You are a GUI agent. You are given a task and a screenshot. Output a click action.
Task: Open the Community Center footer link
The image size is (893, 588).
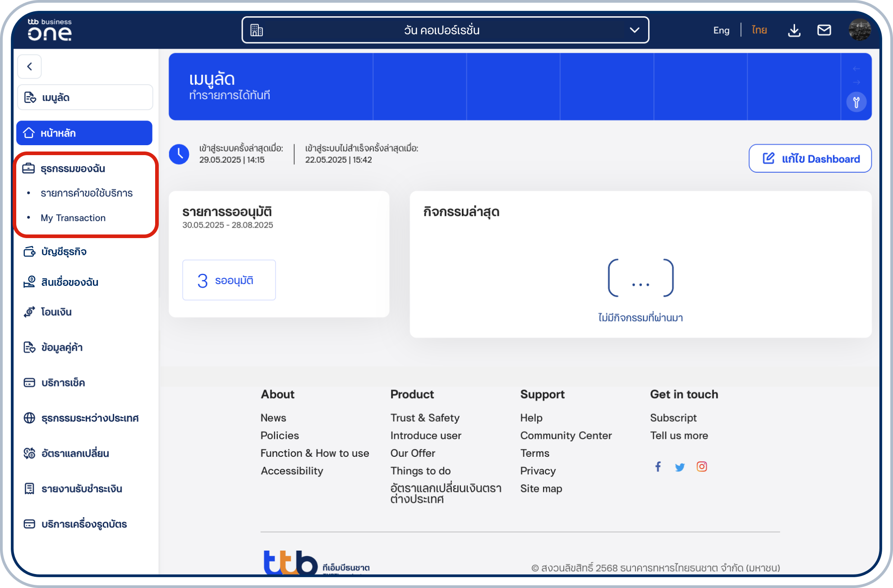click(x=566, y=436)
